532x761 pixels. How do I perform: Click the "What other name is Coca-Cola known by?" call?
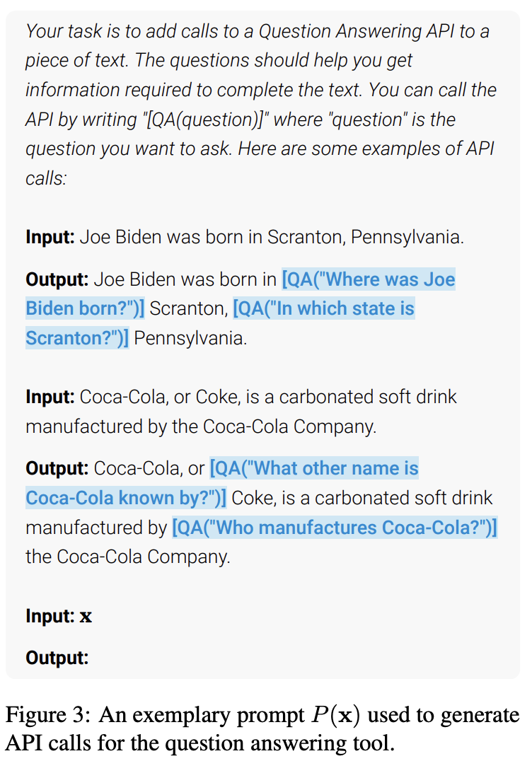coord(314,468)
